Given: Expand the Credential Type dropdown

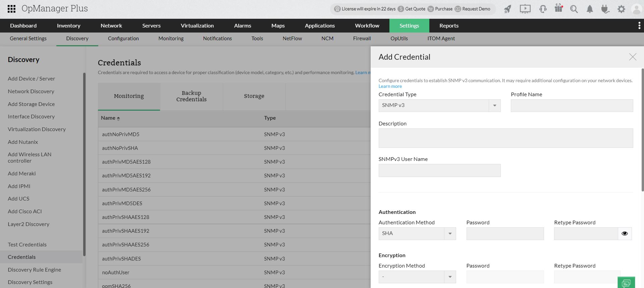Looking at the screenshot, I should tap(494, 106).
